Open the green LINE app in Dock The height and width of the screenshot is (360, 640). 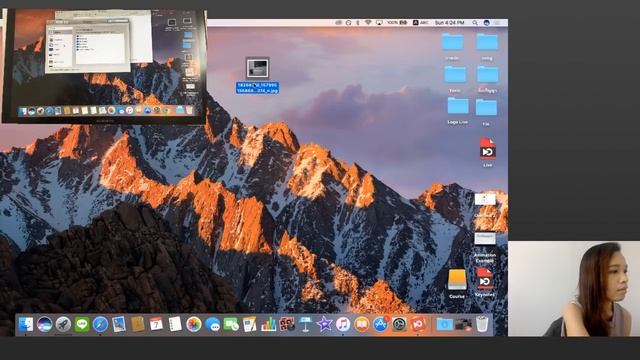82,324
